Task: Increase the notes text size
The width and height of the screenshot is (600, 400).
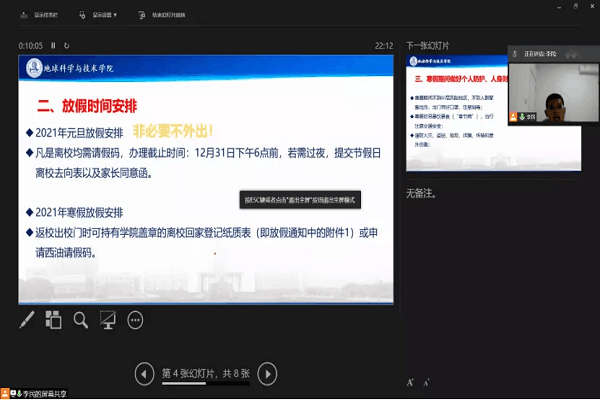Action: tap(411, 382)
